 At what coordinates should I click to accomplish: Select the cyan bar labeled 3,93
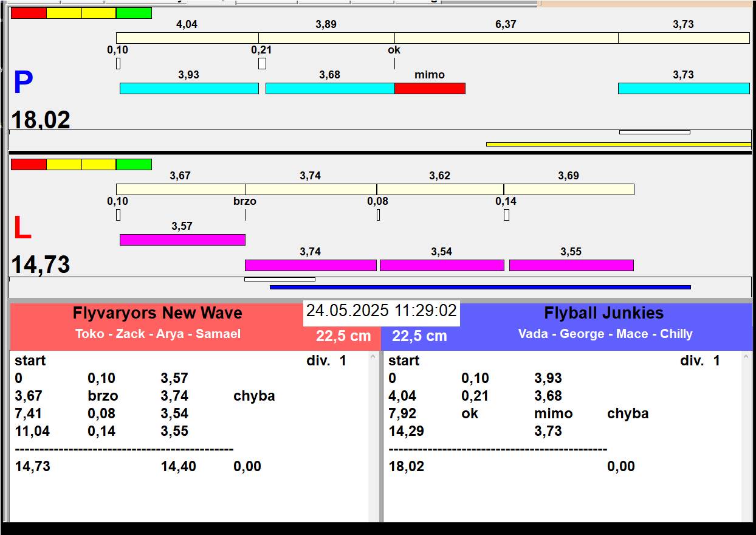tap(189, 88)
